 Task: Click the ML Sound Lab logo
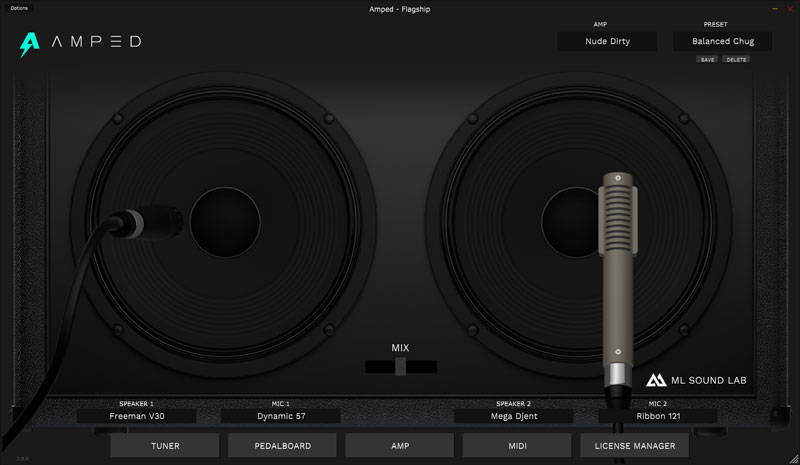pyautogui.click(x=696, y=380)
